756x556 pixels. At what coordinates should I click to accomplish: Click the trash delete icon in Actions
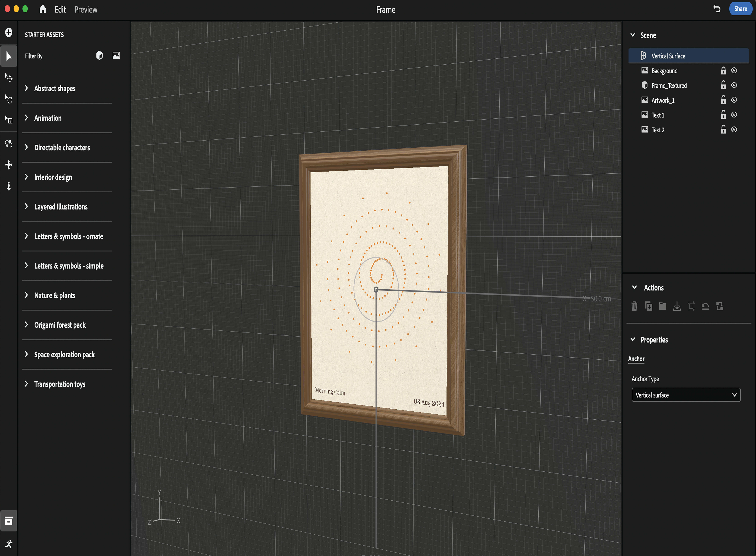pyautogui.click(x=634, y=306)
